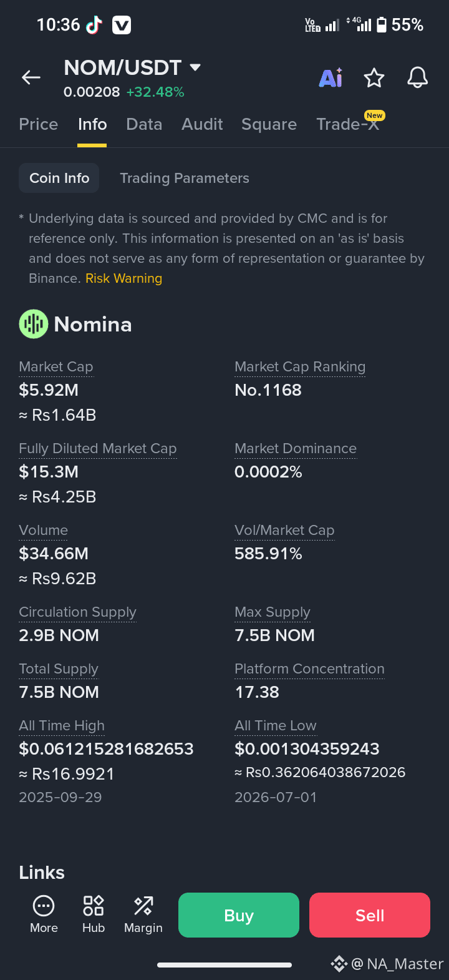The image size is (449, 980).
Task: Open the AI assistant icon
Action: point(331,77)
